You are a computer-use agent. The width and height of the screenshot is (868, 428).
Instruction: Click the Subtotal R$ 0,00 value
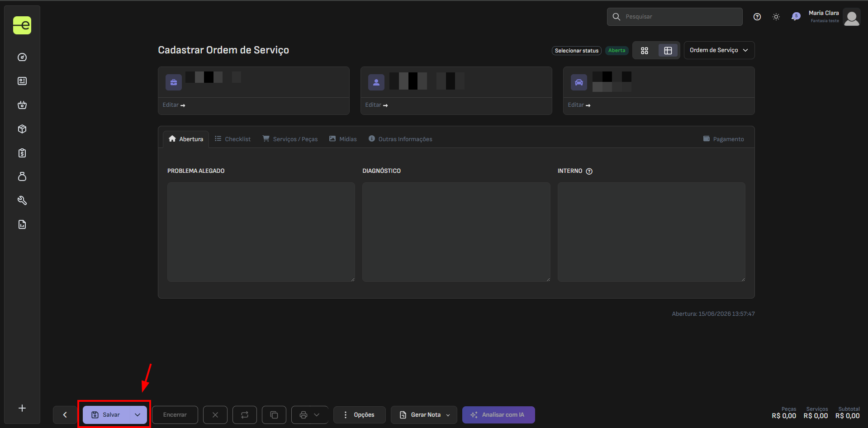[x=848, y=416]
